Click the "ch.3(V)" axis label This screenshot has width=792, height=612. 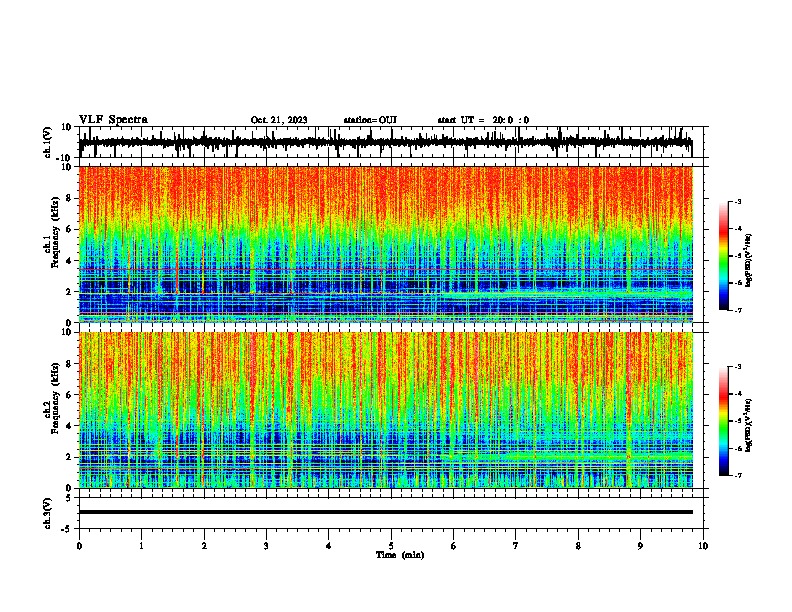48,513
